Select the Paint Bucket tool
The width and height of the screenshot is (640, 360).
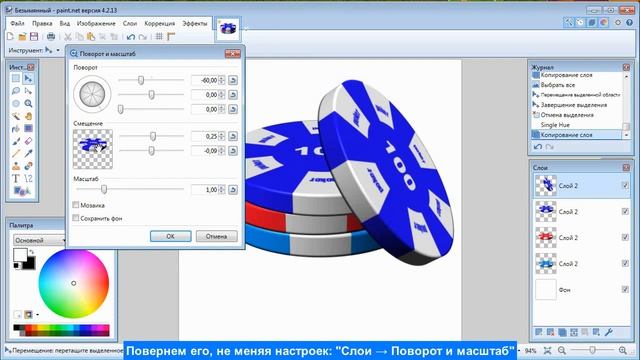pyautogui.click(x=16, y=129)
